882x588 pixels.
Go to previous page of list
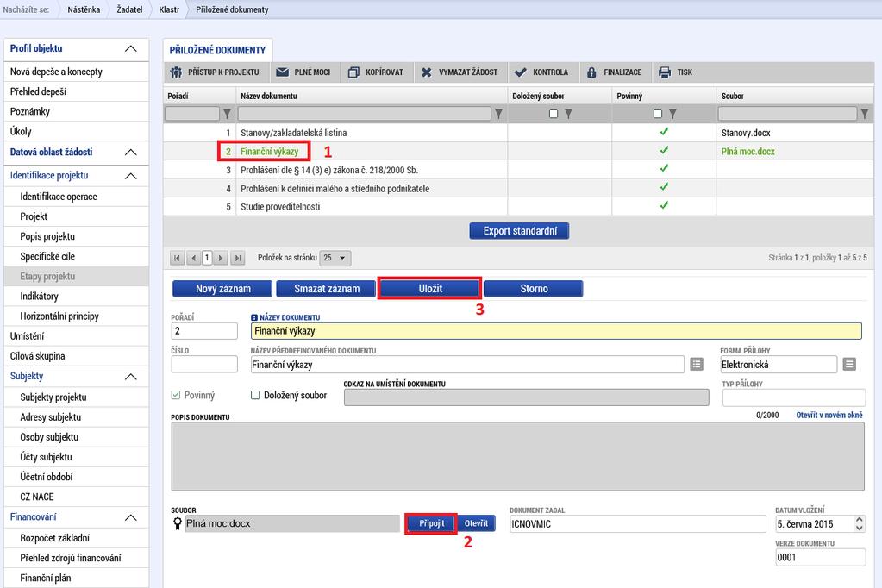(x=193, y=258)
